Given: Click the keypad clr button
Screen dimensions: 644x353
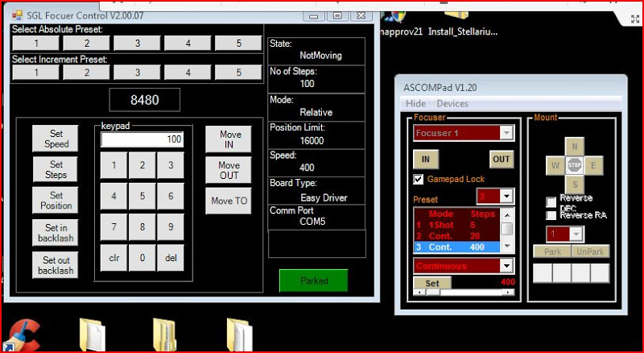Looking at the screenshot, I should point(114,258).
